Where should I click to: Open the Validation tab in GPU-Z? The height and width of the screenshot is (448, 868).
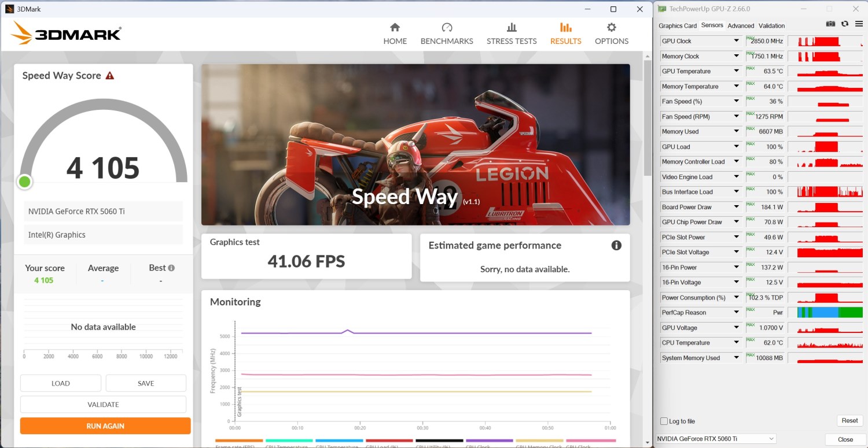(x=772, y=25)
